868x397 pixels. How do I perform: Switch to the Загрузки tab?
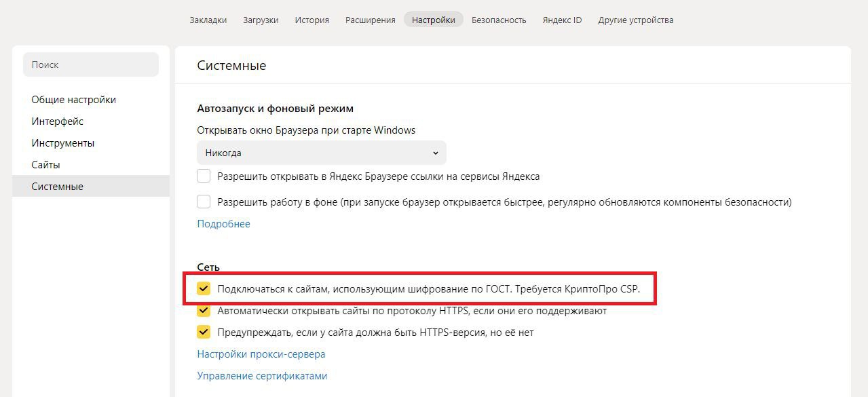click(x=261, y=20)
